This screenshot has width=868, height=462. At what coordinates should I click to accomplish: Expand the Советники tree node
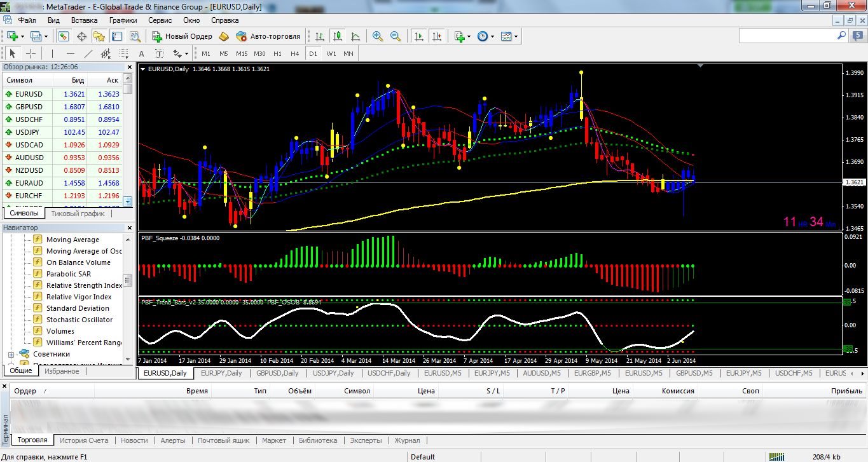click(11, 354)
